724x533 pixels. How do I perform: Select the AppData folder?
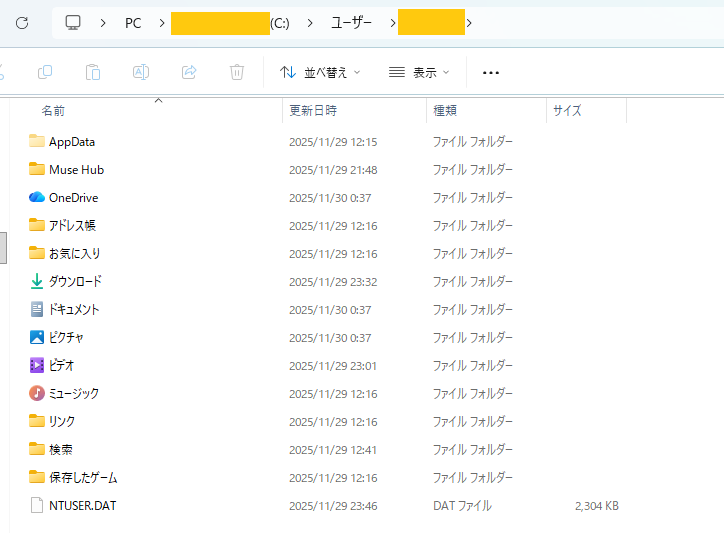click(x=71, y=142)
